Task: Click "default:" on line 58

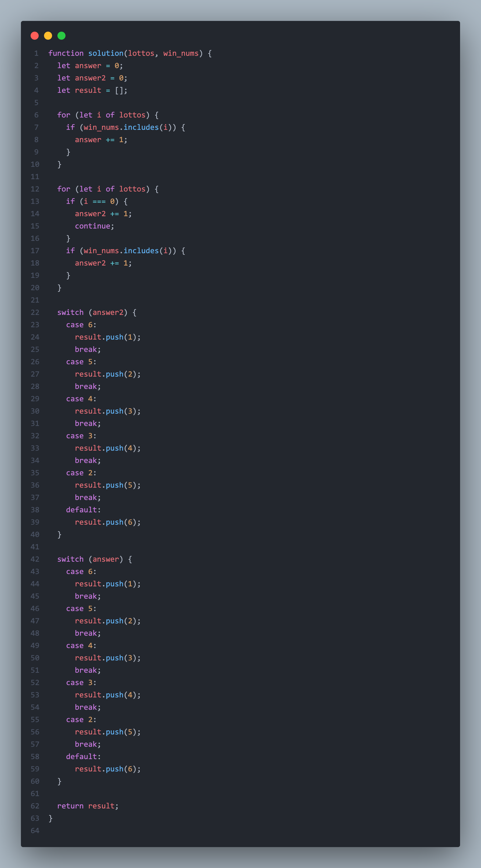Action: pos(83,756)
